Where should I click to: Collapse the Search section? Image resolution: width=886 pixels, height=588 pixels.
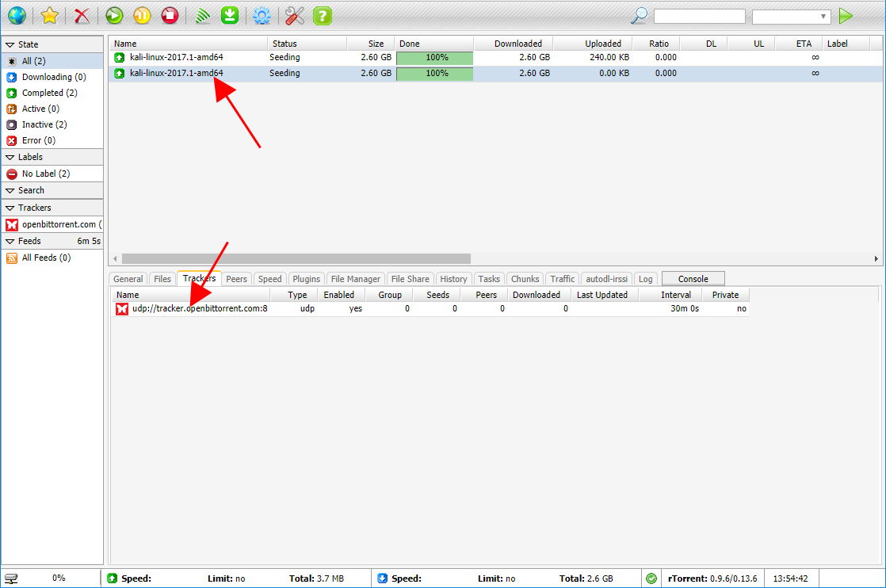click(x=52, y=190)
